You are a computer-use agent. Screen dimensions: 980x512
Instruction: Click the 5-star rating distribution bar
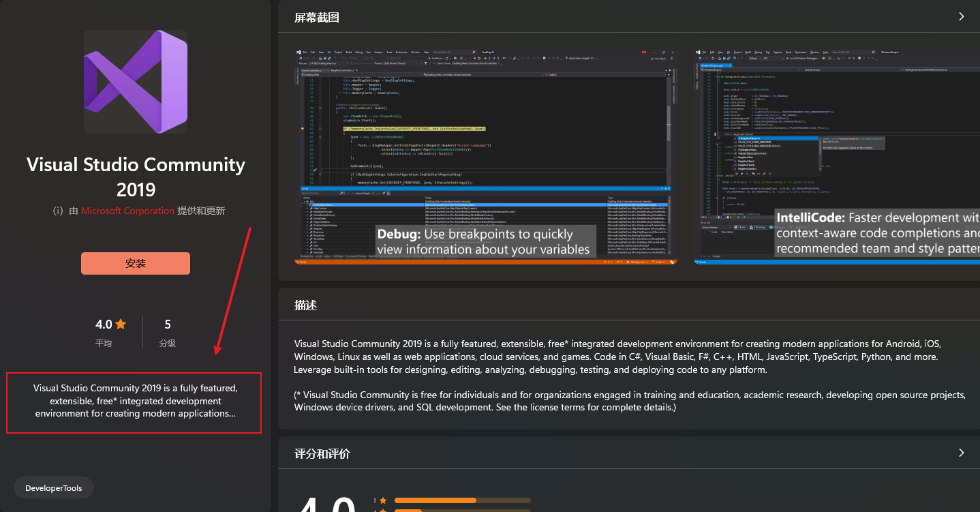(463, 500)
